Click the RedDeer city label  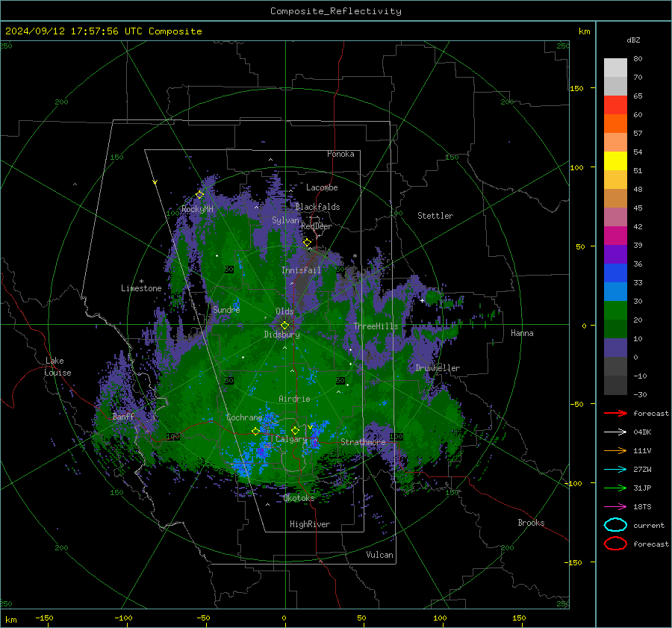pos(317,226)
